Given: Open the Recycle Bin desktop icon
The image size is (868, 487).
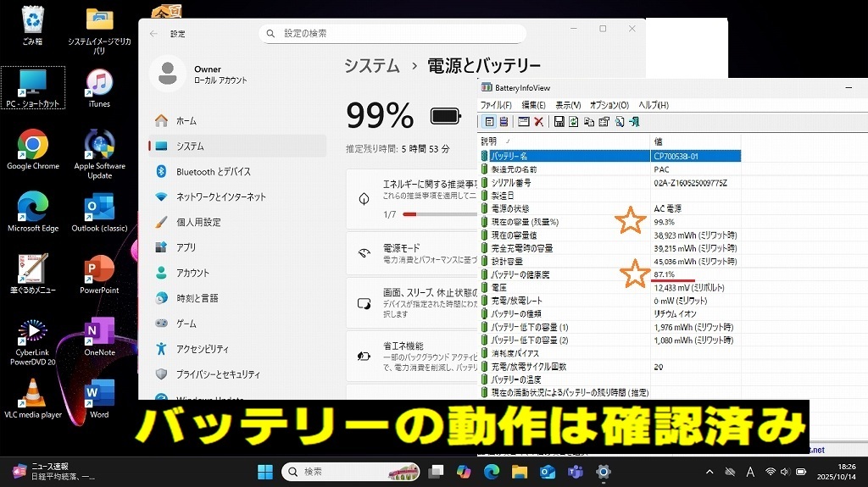Looking at the screenshot, I should point(33,26).
